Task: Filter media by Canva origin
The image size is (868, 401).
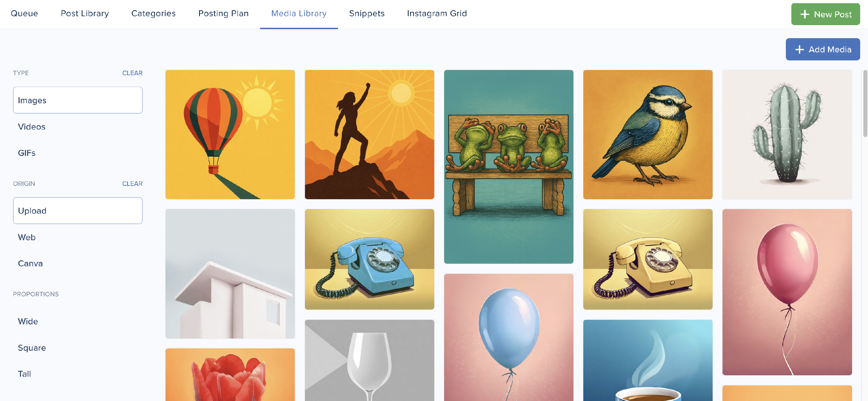Action: point(78,263)
